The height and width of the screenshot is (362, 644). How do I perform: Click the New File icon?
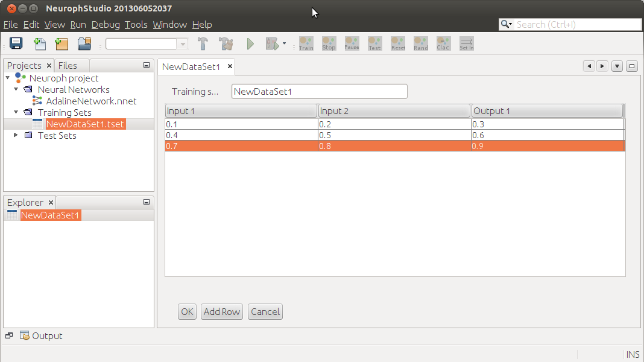(x=40, y=43)
